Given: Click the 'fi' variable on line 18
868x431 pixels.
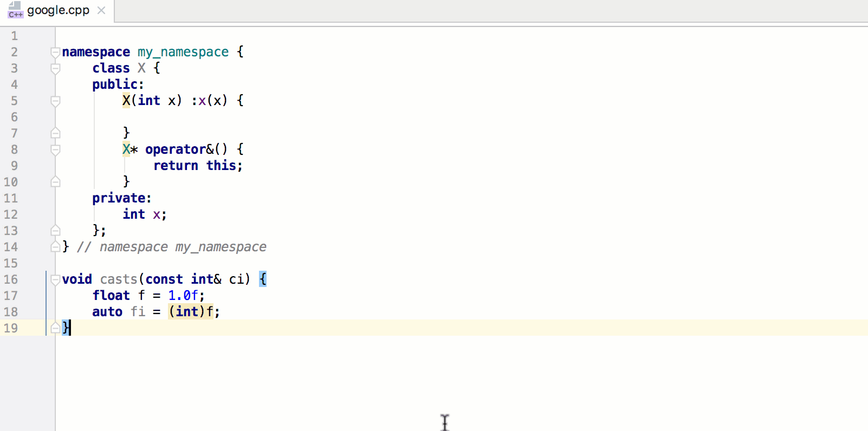Looking at the screenshot, I should (138, 312).
